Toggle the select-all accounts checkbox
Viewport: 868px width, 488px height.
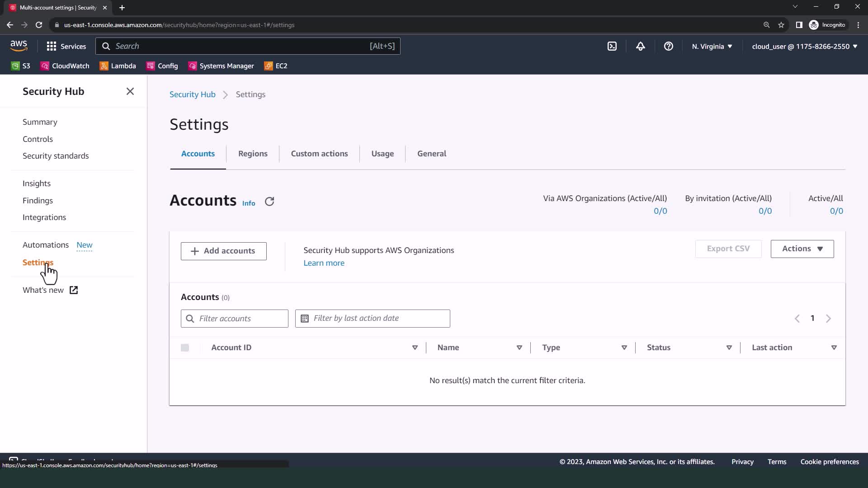pos(185,347)
